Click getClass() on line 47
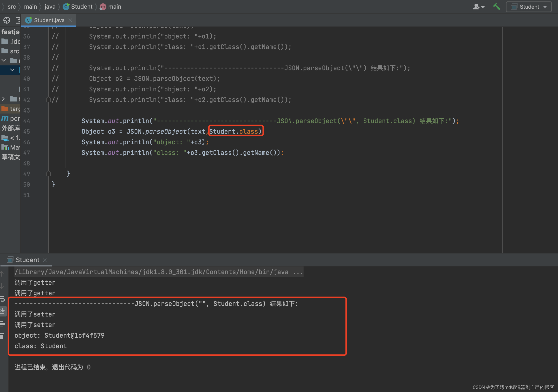 221,153
